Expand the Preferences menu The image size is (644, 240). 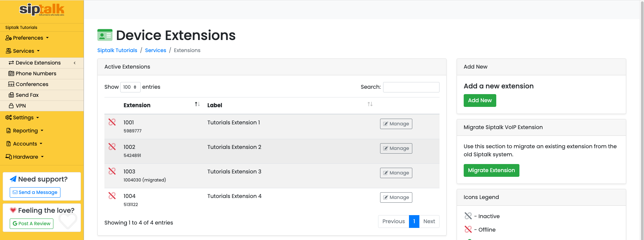27,38
